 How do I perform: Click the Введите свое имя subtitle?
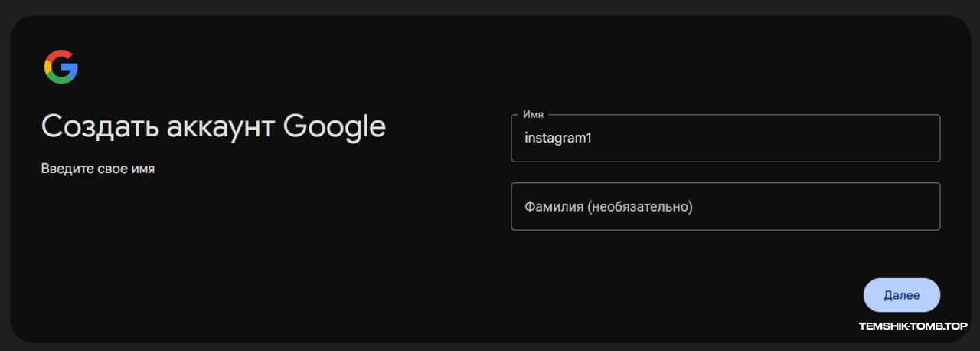(x=98, y=169)
